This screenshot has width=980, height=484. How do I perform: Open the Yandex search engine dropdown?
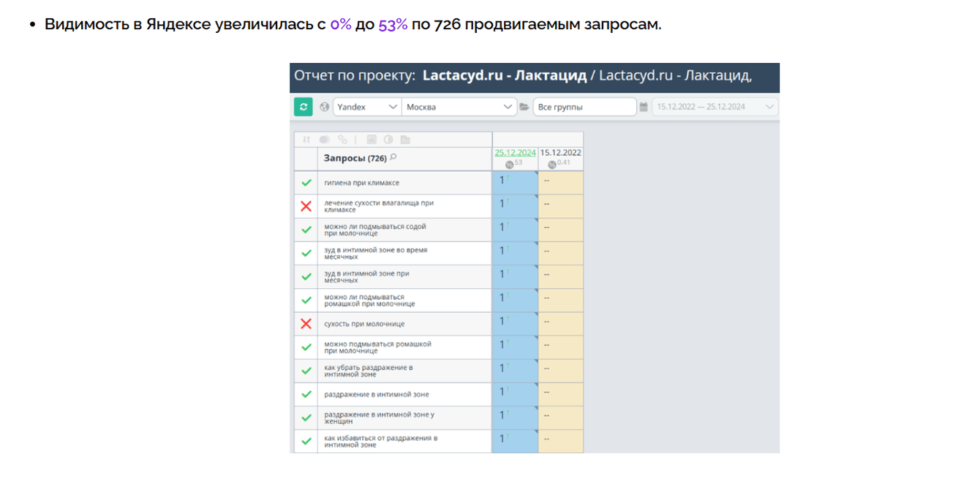click(x=367, y=107)
